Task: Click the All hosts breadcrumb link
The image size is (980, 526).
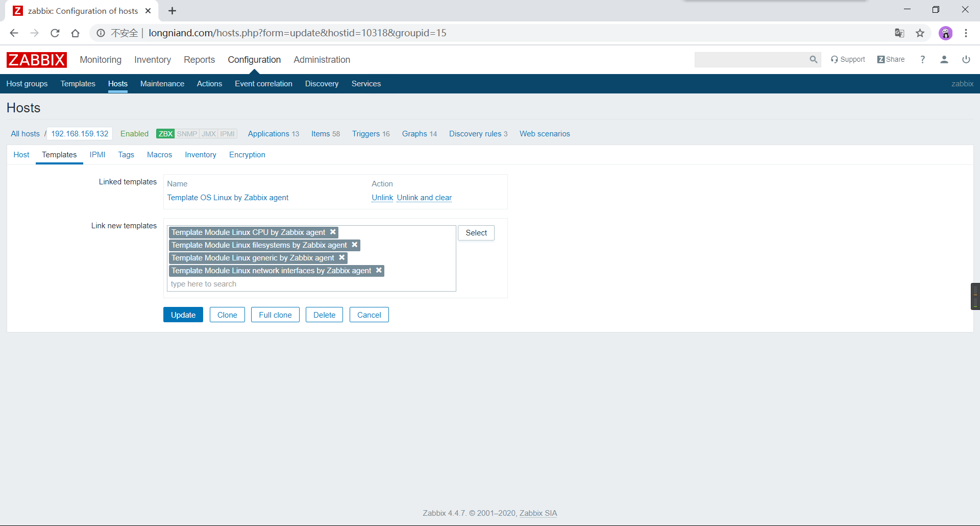Action: coord(25,134)
